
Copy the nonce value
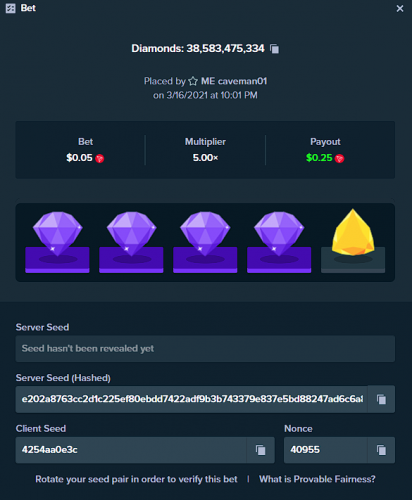[381, 450]
